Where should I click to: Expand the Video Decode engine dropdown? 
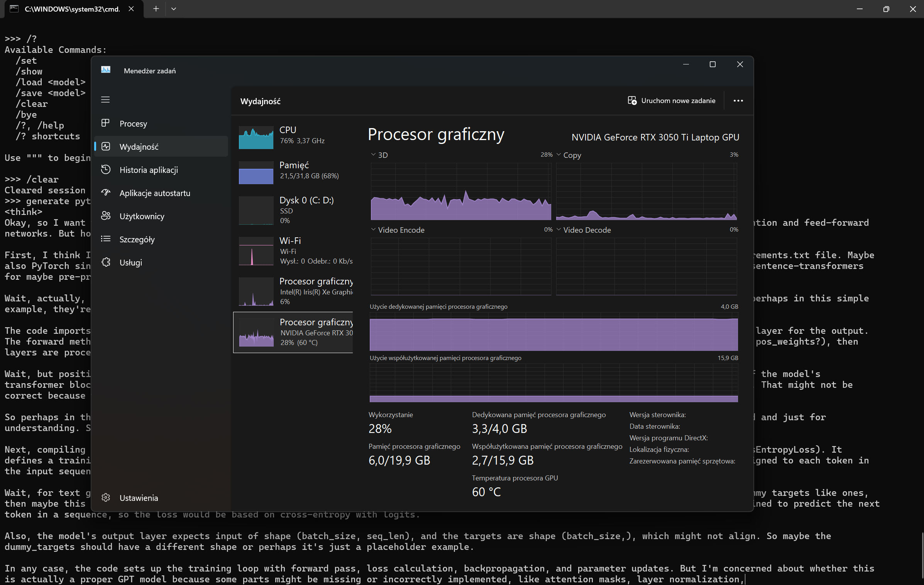click(x=558, y=230)
